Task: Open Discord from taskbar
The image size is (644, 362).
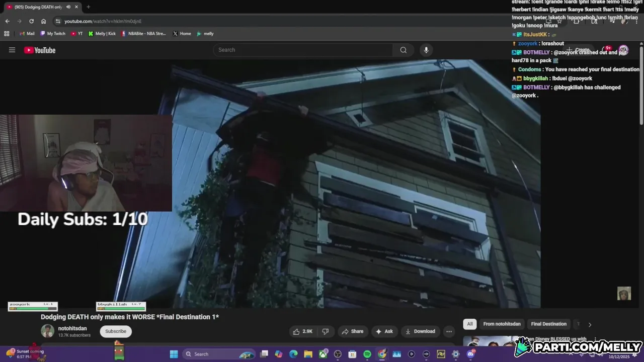Action: point(470,354)
